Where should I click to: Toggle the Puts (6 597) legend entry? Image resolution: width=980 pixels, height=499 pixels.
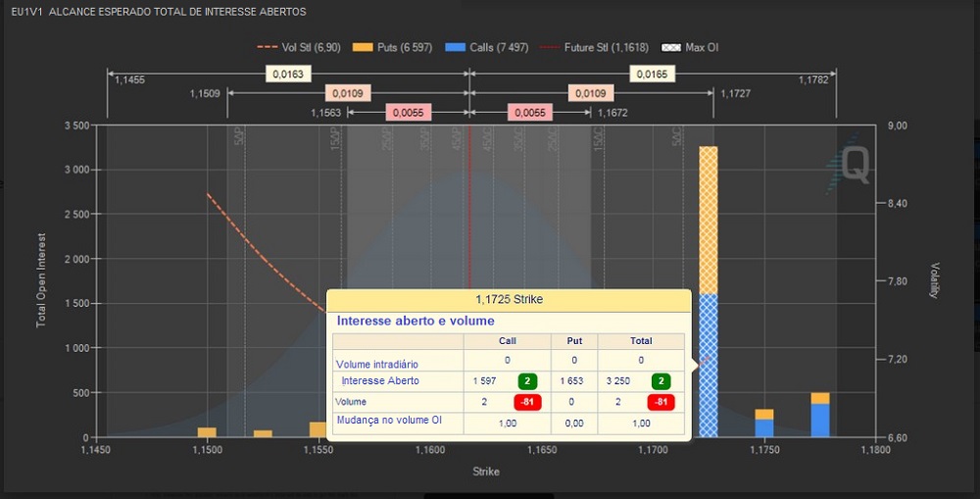(x=397, y=47)
